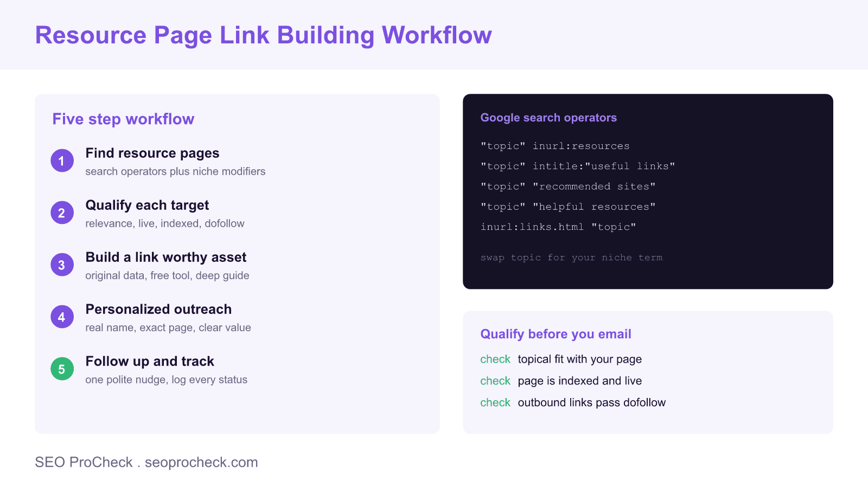This screenshot has height=488, width=868.
Task: Click 'Build a link worthy asset' title
Action: 166,258
